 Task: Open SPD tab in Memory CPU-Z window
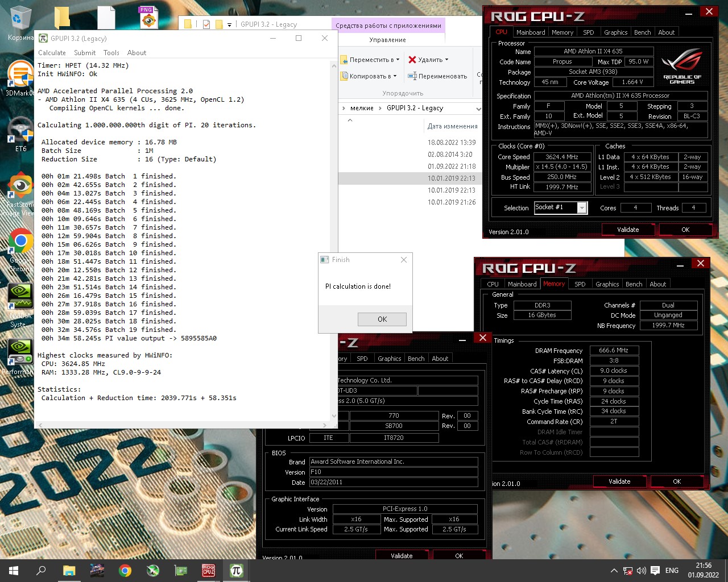580,284
